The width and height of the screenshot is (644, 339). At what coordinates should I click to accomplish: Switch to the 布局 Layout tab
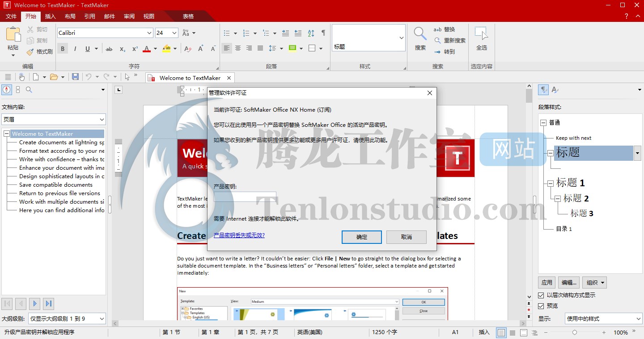[70, 17]
